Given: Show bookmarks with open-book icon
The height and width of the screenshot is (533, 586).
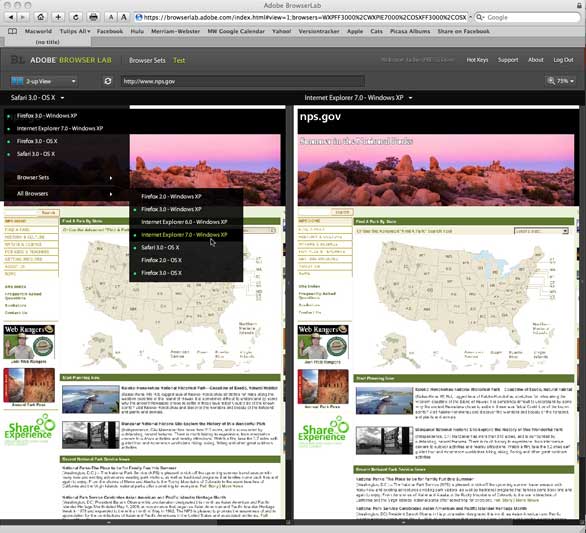Looking at the screenshot, I should point(12,31).
